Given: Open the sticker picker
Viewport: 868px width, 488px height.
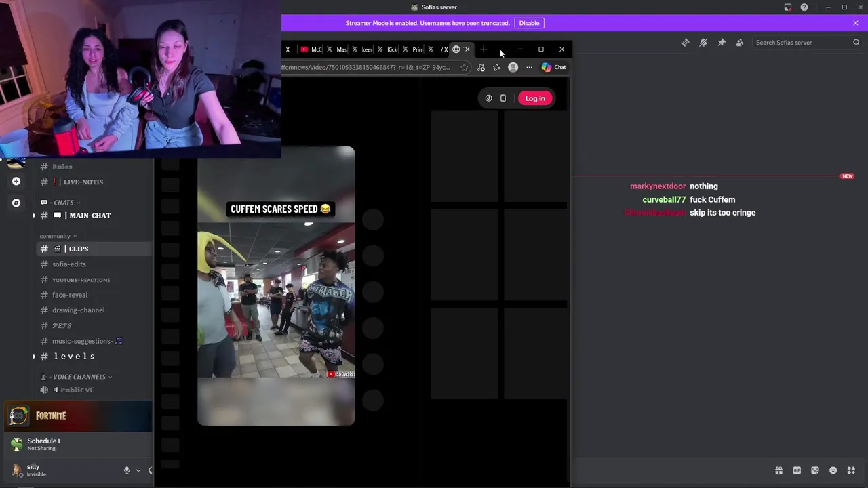Looking at the screenshot, I should pyautogui.click(x=815, y=470).
